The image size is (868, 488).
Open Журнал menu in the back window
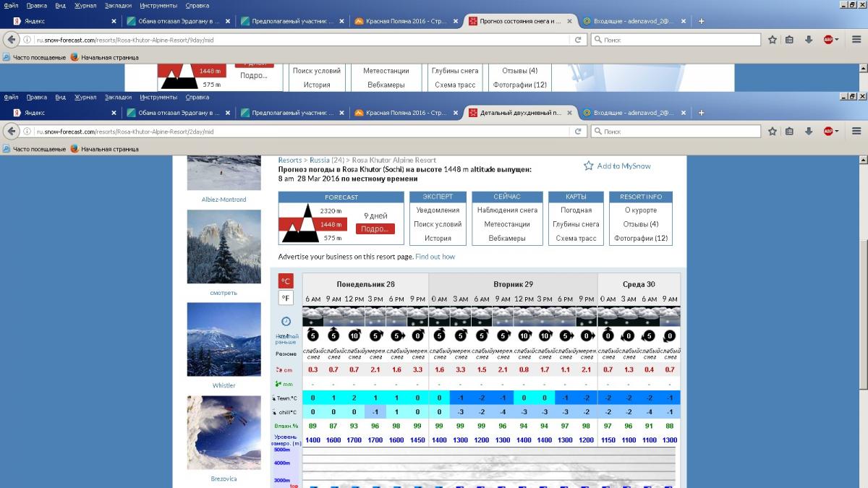[x=85, y=5]
